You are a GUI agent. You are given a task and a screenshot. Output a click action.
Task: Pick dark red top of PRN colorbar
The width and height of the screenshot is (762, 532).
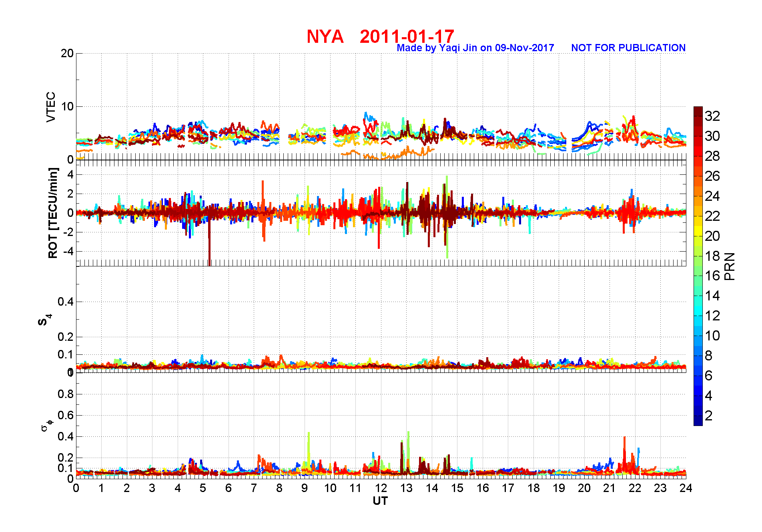tap(698, 111)
